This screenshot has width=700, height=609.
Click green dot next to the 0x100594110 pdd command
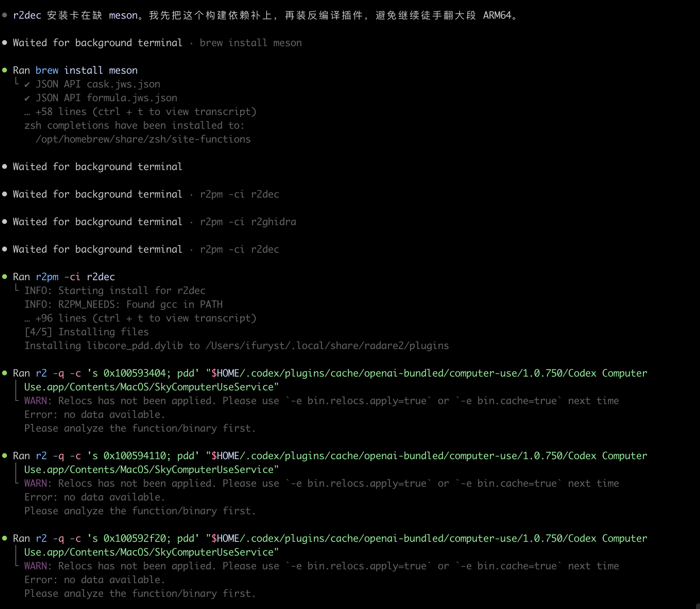(5, 456)
